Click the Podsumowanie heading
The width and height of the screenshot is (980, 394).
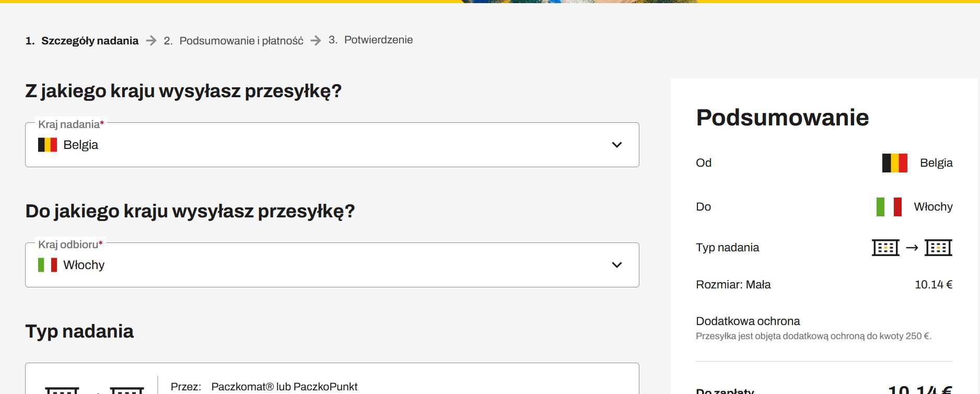(x=782, y=118)
